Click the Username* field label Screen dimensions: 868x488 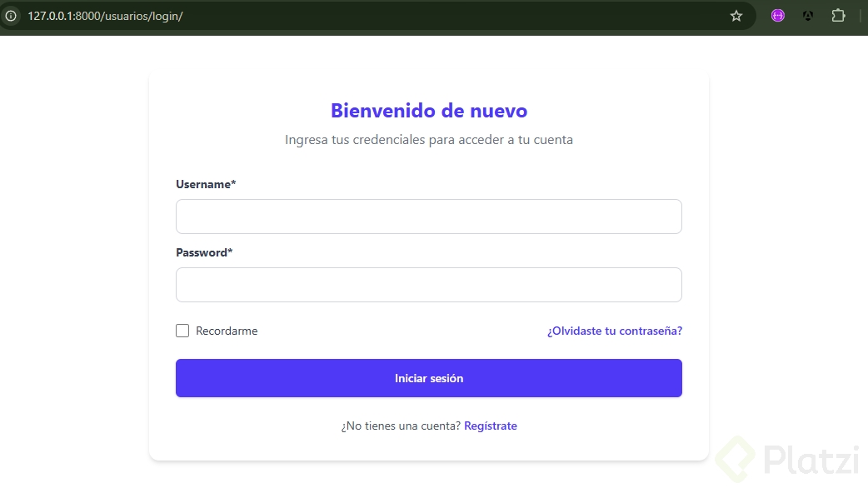click(206, 184)
